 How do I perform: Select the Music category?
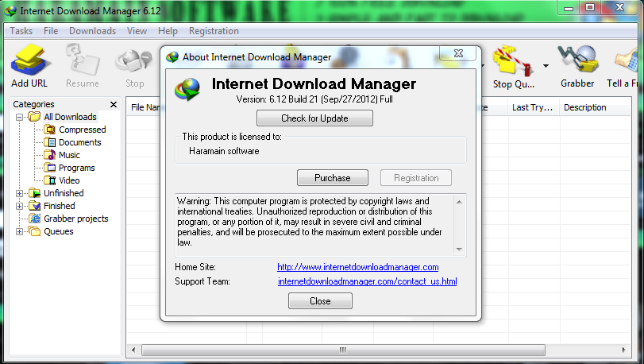[x=69, y=155]
